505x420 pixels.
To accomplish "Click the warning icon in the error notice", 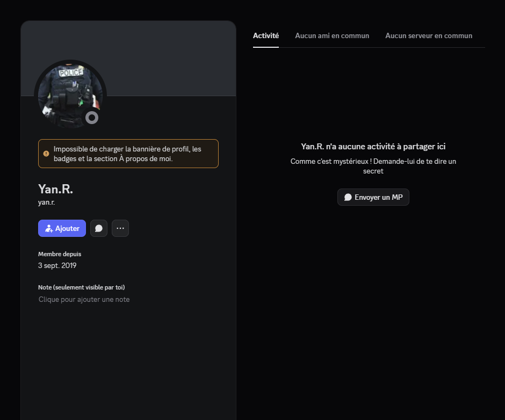I will click(x=46, y=154).
